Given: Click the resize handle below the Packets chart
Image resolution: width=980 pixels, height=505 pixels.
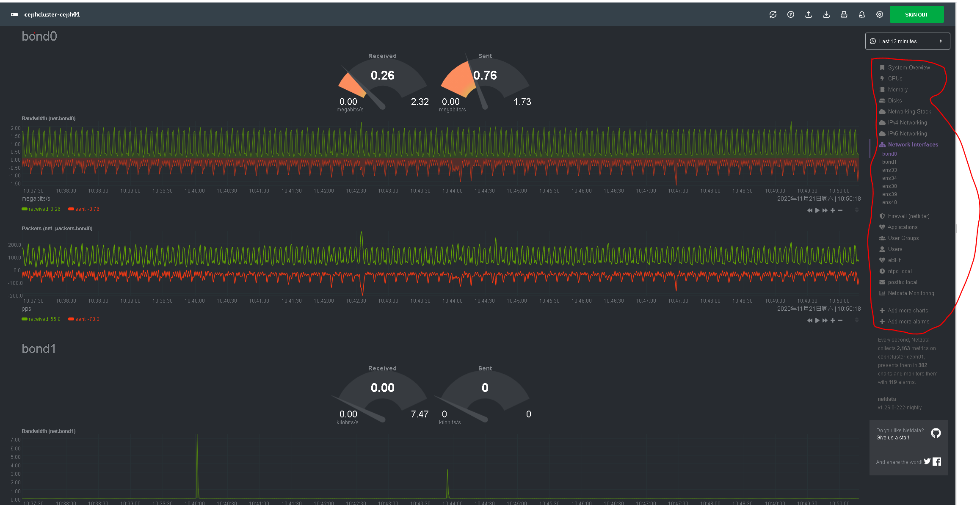Looking at the screenshot, I should (x=857, y=320).
